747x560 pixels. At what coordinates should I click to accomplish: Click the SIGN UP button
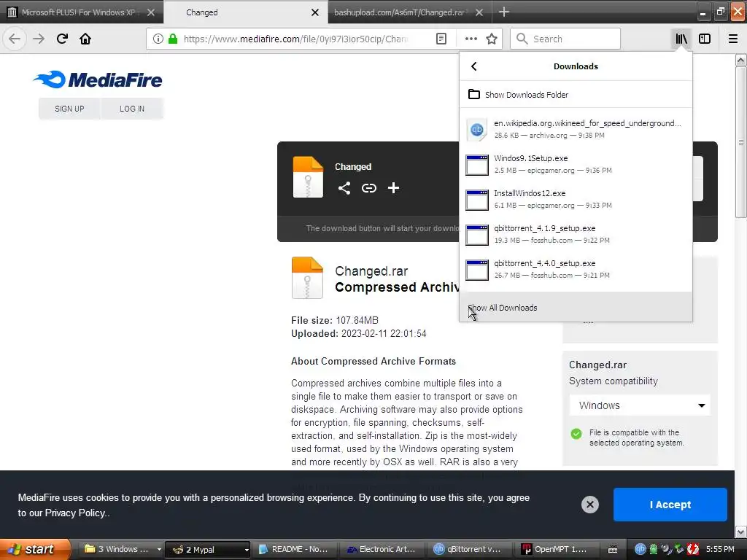pos(69,109)
